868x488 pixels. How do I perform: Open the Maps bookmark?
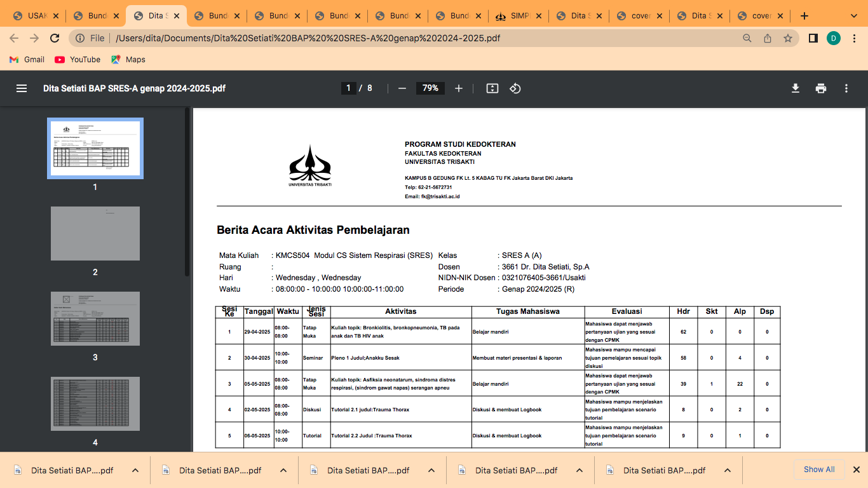[128, 59]
